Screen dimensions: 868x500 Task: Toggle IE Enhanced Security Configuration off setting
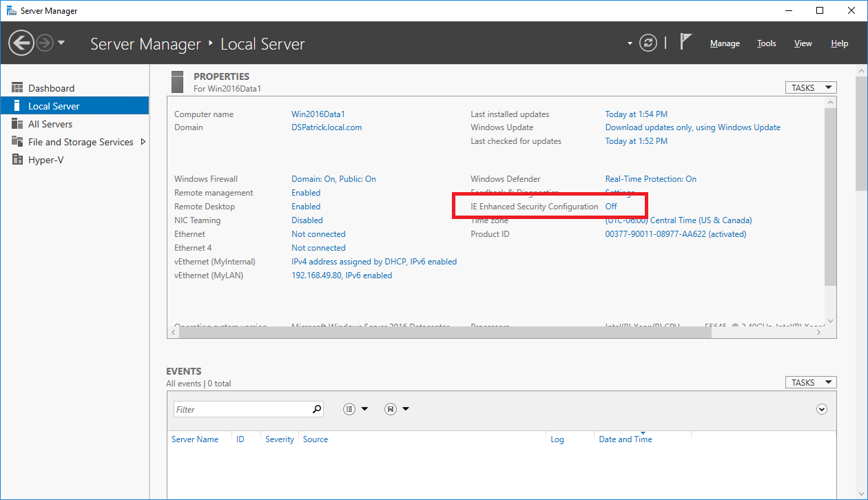point(611,206)
